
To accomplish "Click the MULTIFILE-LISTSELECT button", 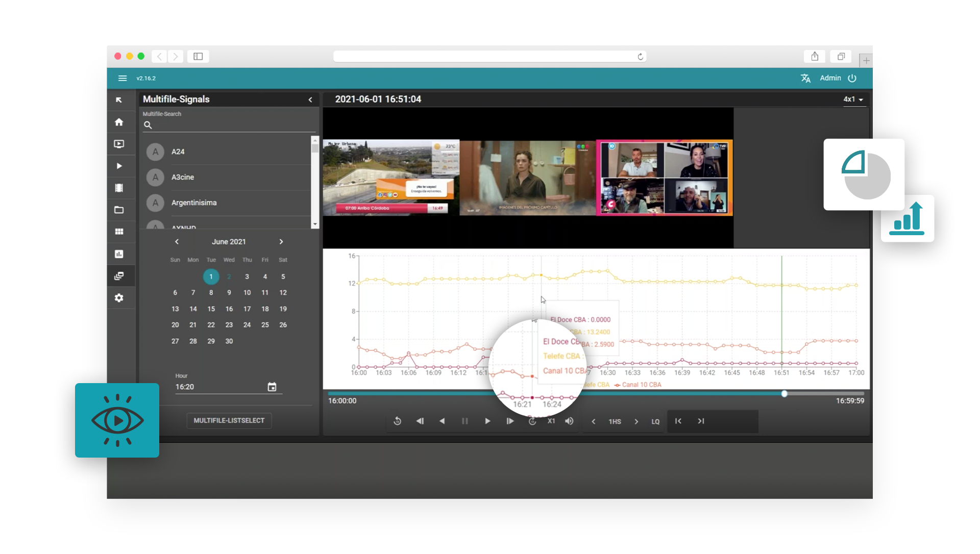I will point(229,420).
